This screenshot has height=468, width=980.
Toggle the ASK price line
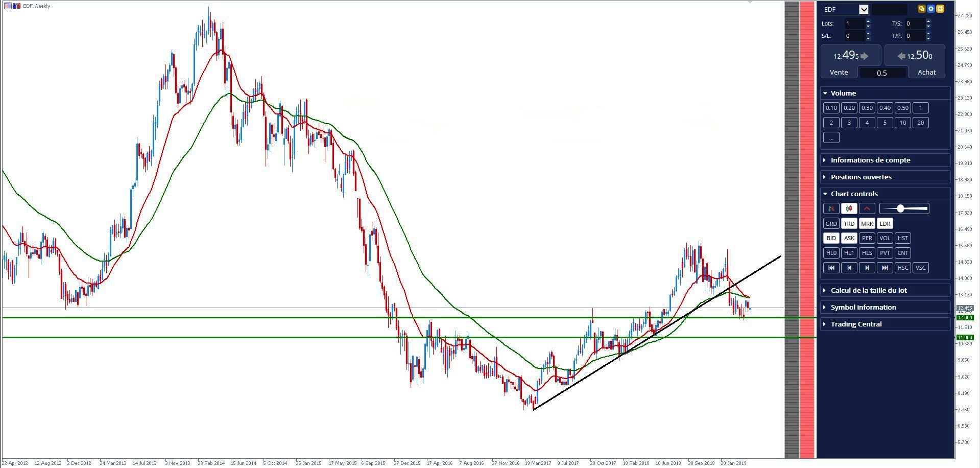(849, 238)
